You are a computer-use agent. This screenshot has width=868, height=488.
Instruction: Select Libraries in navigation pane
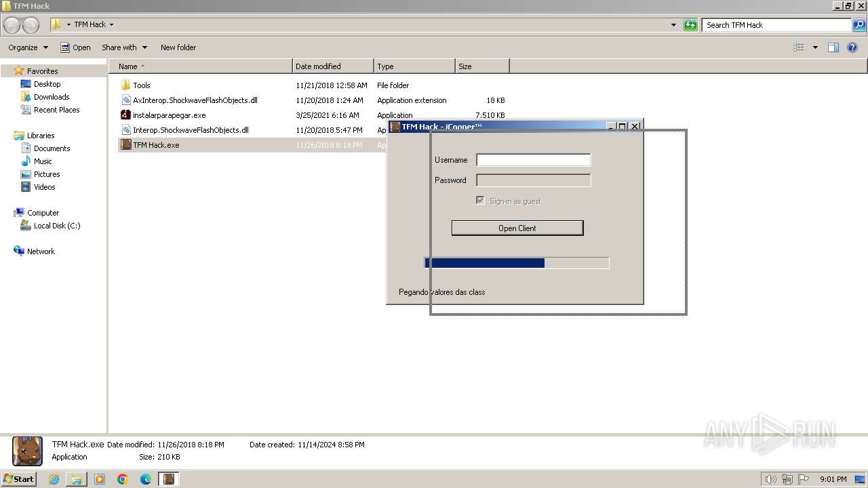coord(41,136)
